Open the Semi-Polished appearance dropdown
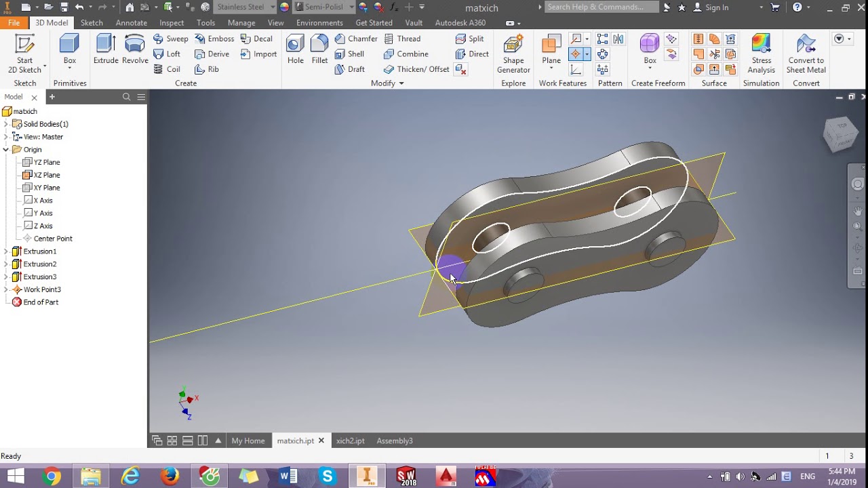 coord(351,7)
